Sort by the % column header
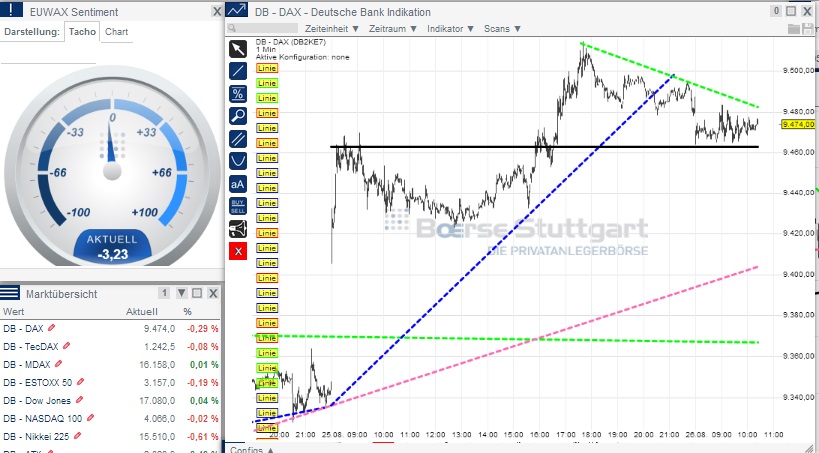This screenshot has width=819, height=453. [x=187, y=311]
